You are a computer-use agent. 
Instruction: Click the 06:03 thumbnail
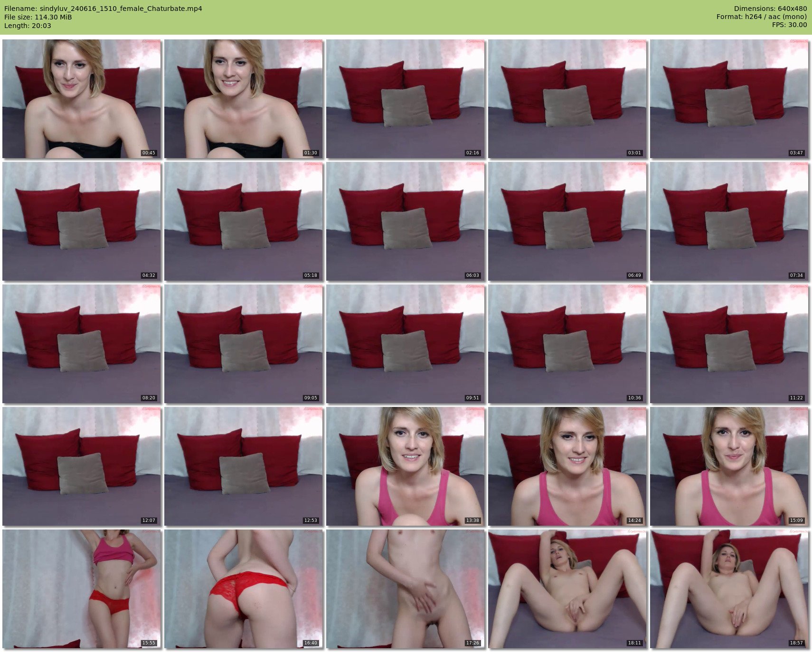click(x=406, y=221)
